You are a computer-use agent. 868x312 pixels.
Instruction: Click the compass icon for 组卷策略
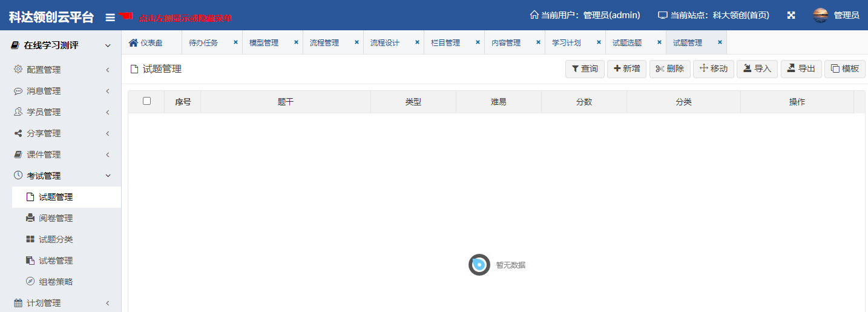coord(30,282)
